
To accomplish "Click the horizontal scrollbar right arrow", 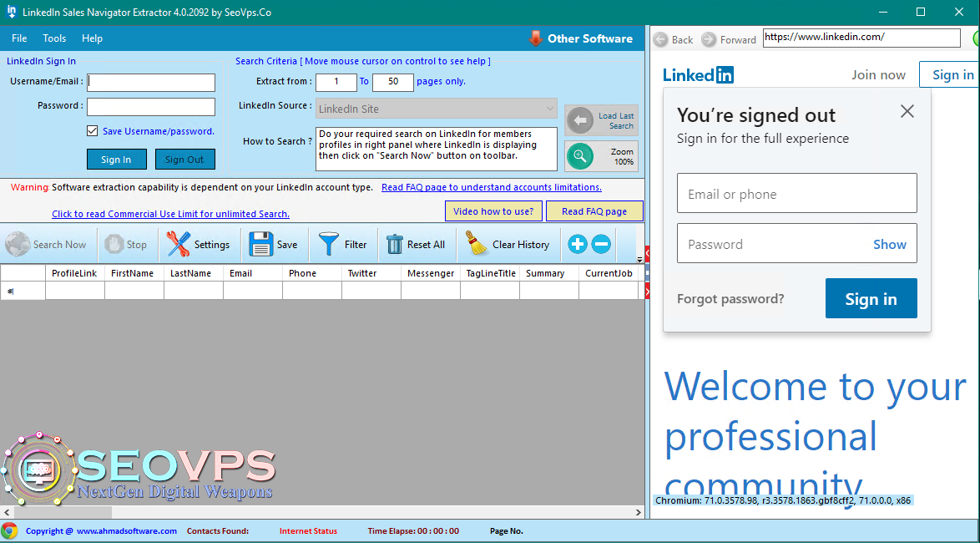I will click(x=638, y=512).
